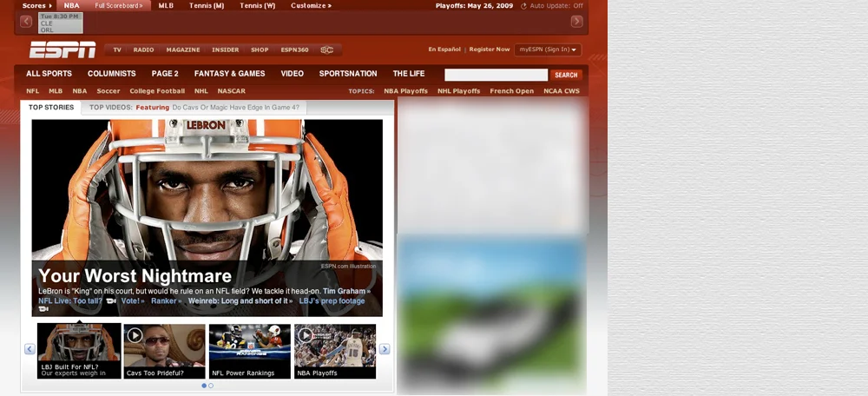Open the College Football link

coord(157,91)
